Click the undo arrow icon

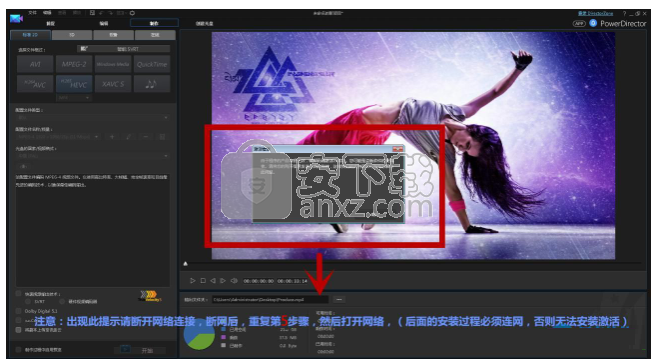pos(102,13)
